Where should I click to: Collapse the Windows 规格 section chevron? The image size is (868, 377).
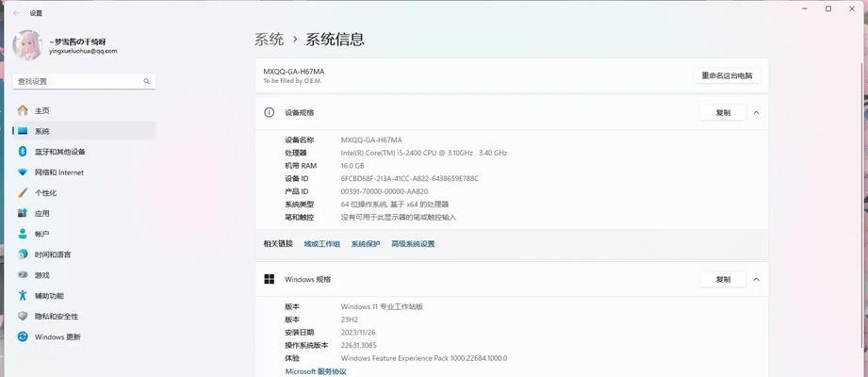click(x=756, y=280)
